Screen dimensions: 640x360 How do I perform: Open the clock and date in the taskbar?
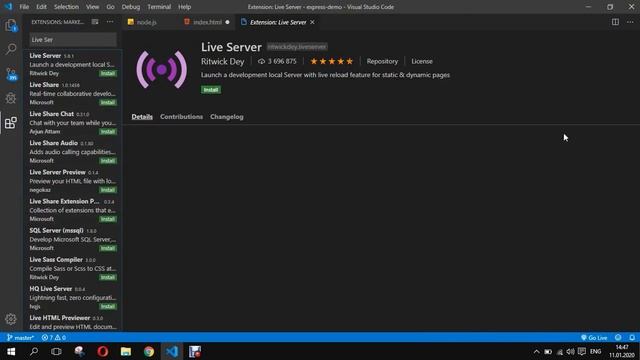622,351
